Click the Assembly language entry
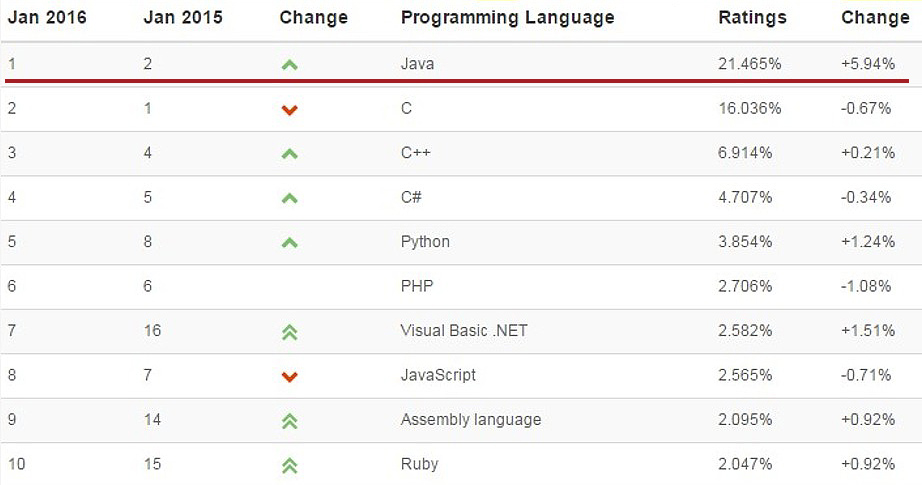The image size is (922, 485). point(471,420)
